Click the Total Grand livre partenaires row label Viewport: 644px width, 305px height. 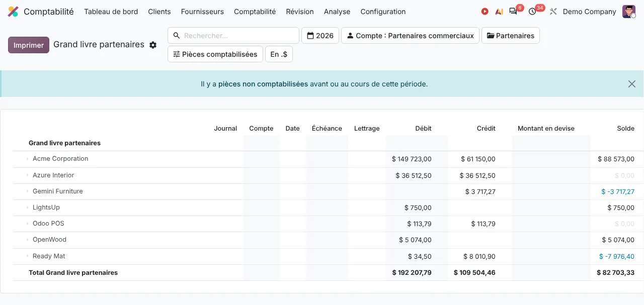73,273
